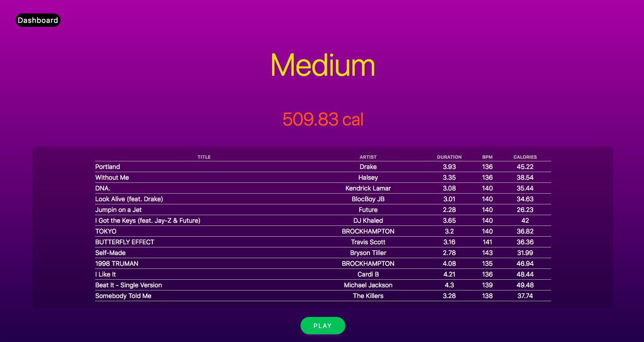Click BROCKHAMPTON in the 1998 TRUMAN row
The image size is (644, 342).
point(368,264)
